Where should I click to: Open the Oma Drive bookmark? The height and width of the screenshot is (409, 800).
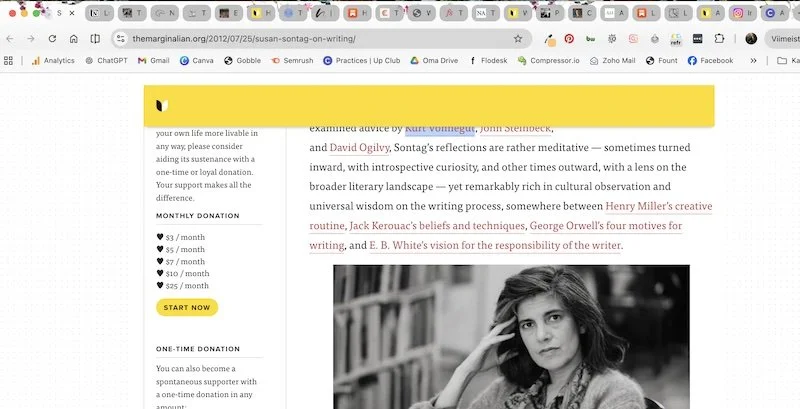434,61
